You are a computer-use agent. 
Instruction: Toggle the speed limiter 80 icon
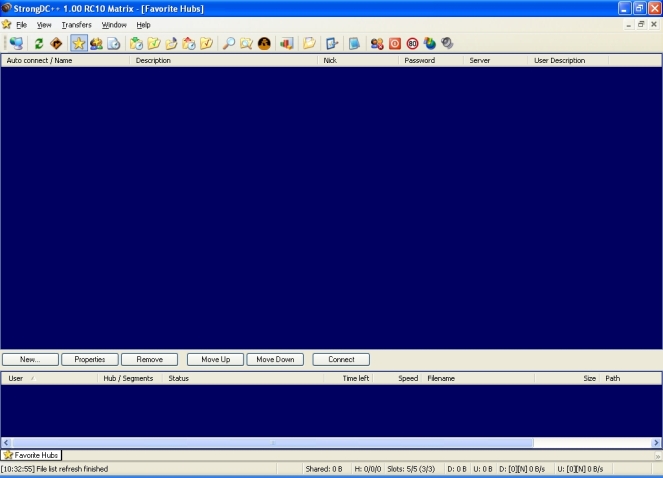(412, 43)
